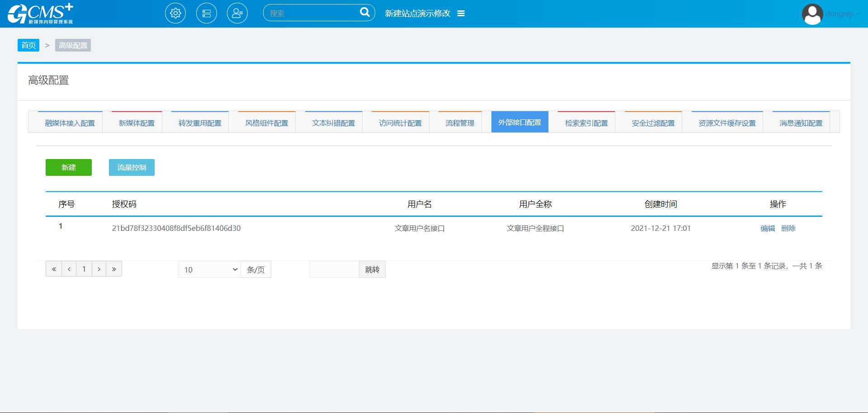The image size is (868, 413).
Task: Switch to the 融媒体接入配置 tab
Action: (x=70, y=123)
